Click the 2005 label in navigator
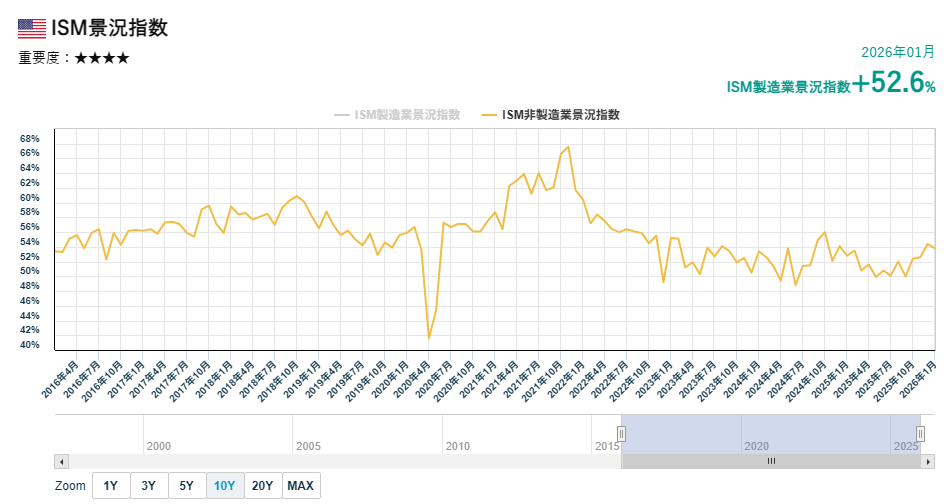This screenshot has width=951, height=504. [308, 446]
